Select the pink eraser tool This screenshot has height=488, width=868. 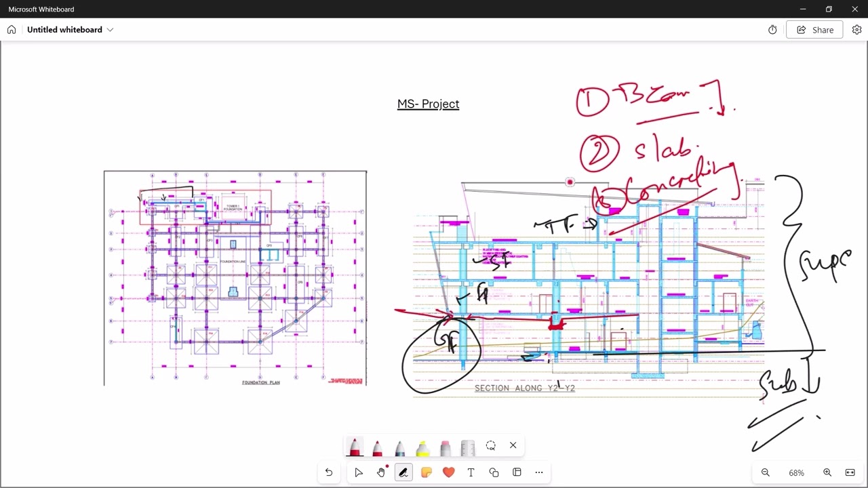tap(445, 447)
